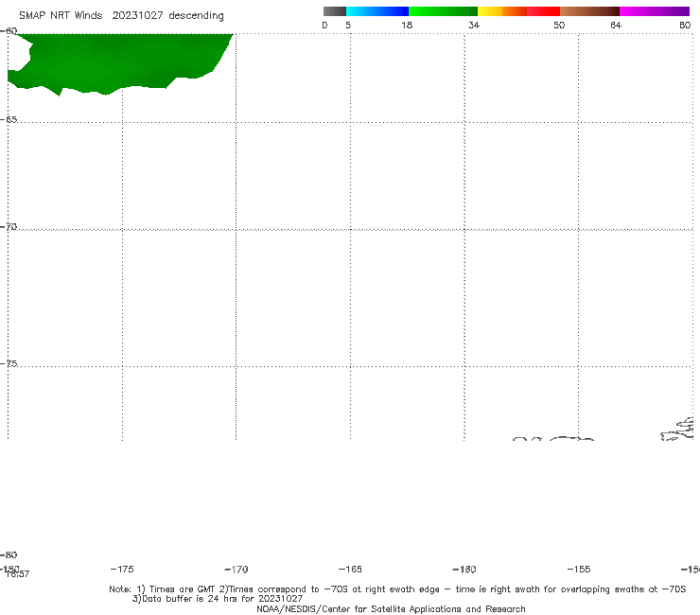Click the 'Note: 1) Times are GMT' line
Viewport: 700px width, 615px height.
[x=397, y=589]
